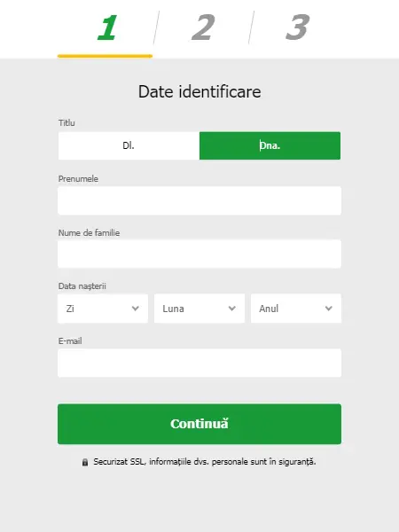
Task: Open the Luna month dropdown
Action: 199,309
